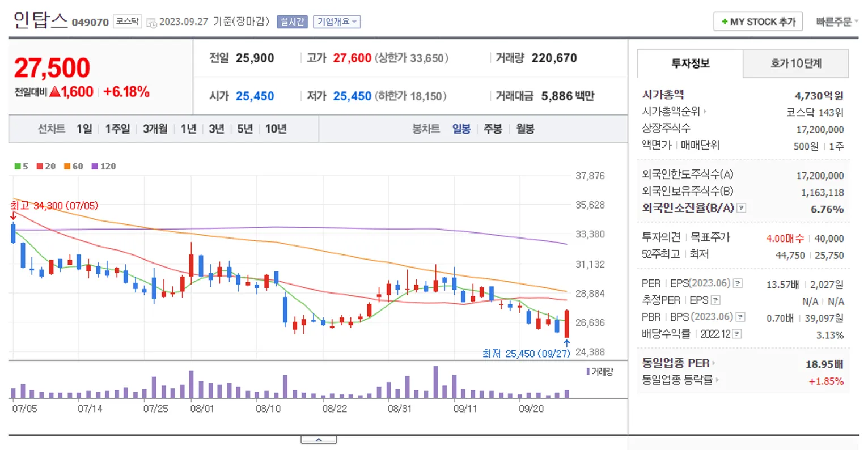Switch to the 투자정보 tab

[690, 63]
